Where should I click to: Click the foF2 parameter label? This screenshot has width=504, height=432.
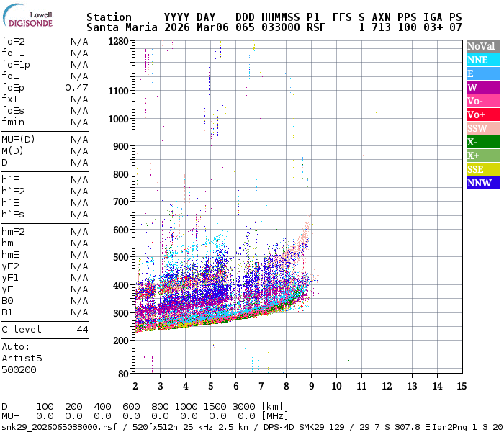point(13,42)
